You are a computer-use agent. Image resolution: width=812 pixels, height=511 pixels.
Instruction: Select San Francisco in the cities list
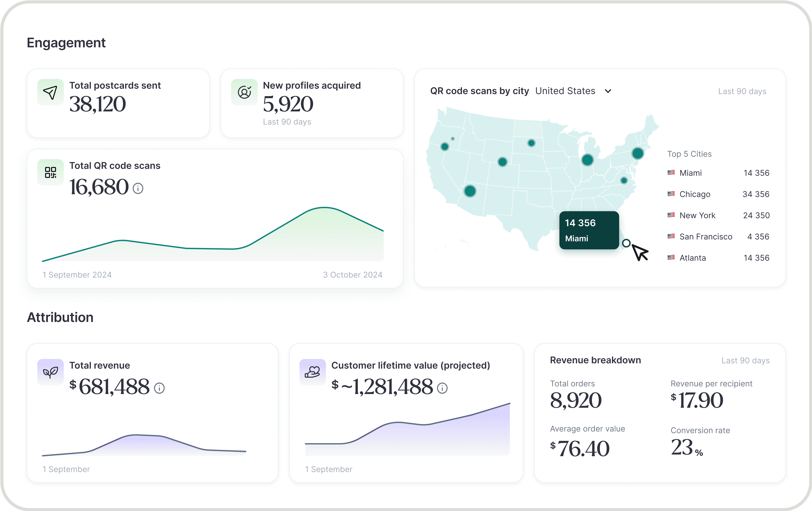705,237
